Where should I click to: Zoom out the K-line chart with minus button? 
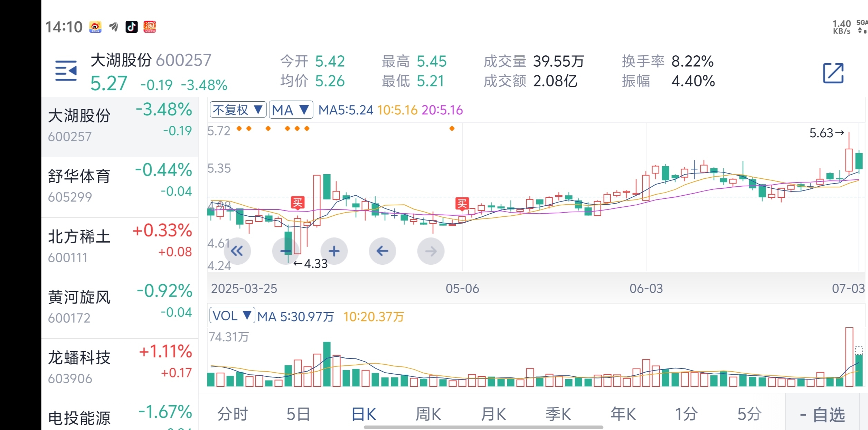pyautogui.click(x=286, y=251)
